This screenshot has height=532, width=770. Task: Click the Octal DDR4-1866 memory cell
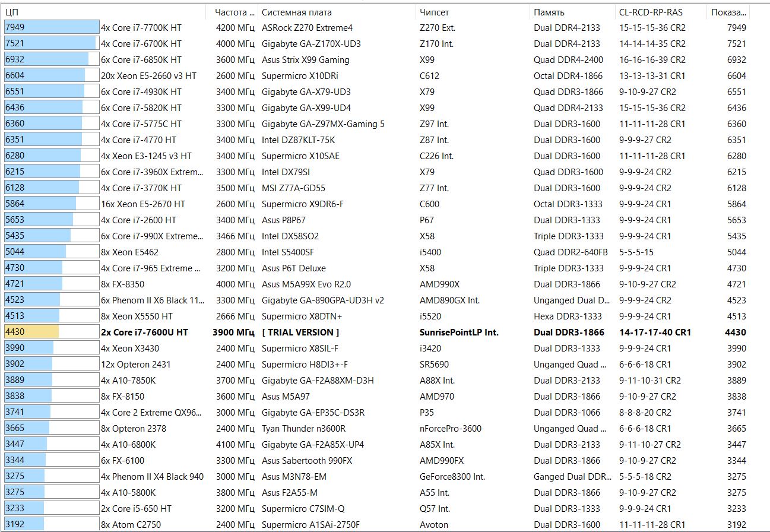click(x=568, y=76)
